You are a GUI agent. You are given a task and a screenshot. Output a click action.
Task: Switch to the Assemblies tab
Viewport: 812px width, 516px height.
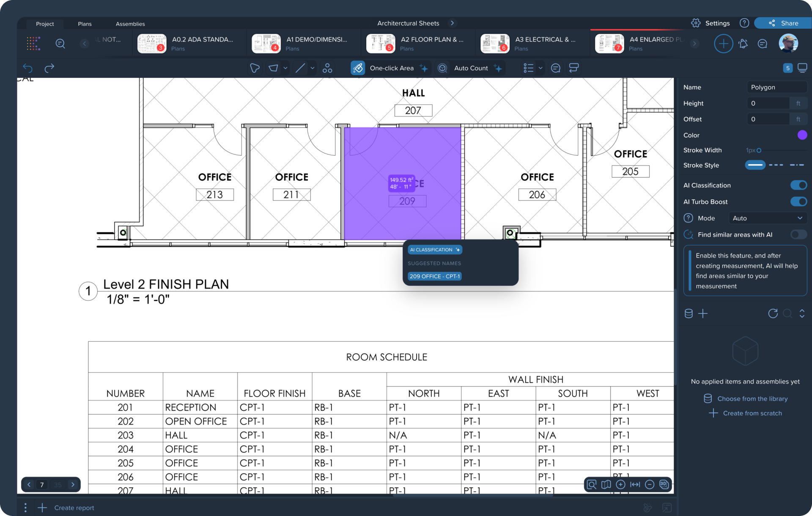tap(130, 24)
